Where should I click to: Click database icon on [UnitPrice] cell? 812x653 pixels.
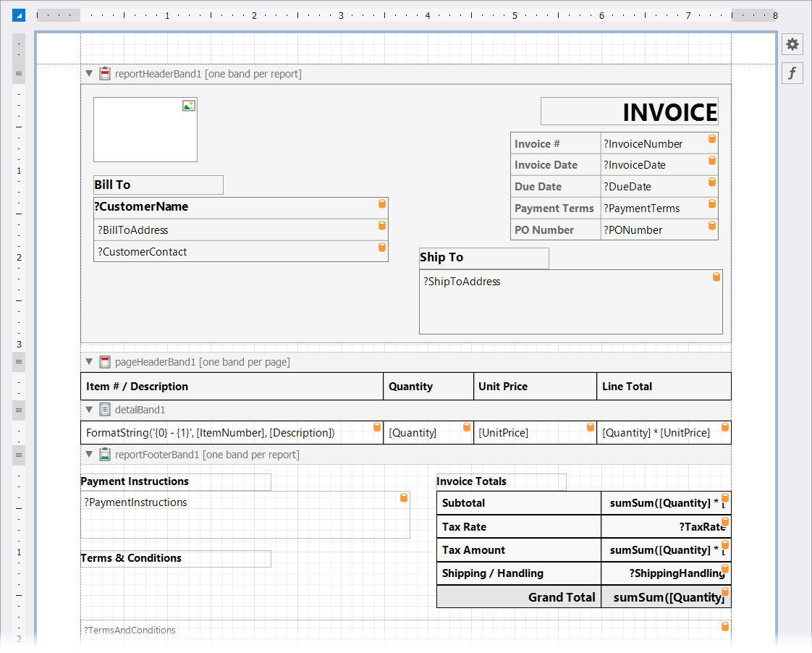click(591, 427)
